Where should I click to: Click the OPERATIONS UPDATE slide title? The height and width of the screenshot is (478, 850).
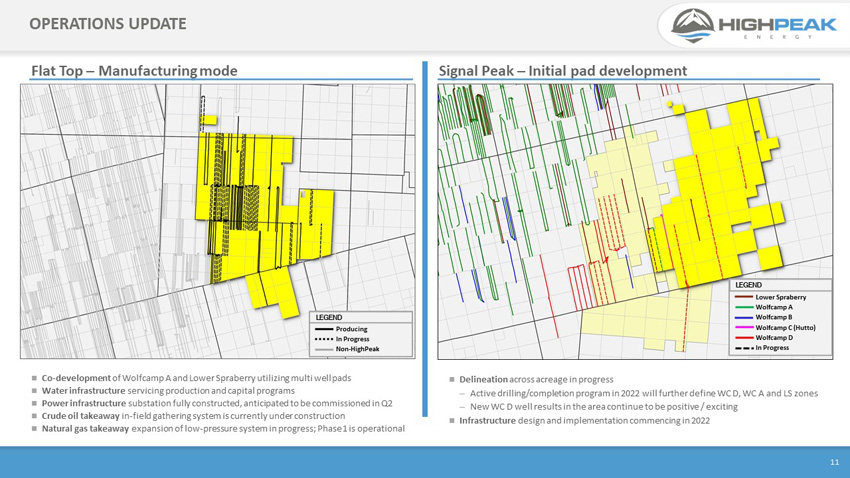pyautogui.click(x=108, y=24)
